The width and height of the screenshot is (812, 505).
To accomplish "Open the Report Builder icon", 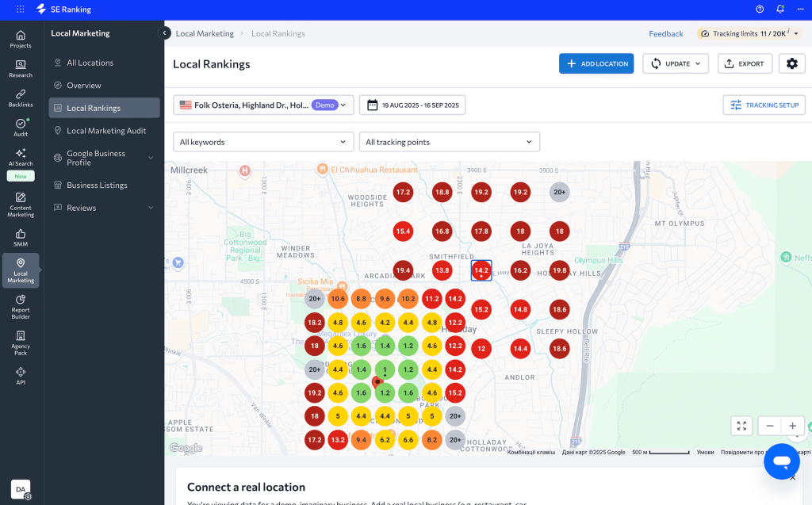I will click(x=21, y=306).
